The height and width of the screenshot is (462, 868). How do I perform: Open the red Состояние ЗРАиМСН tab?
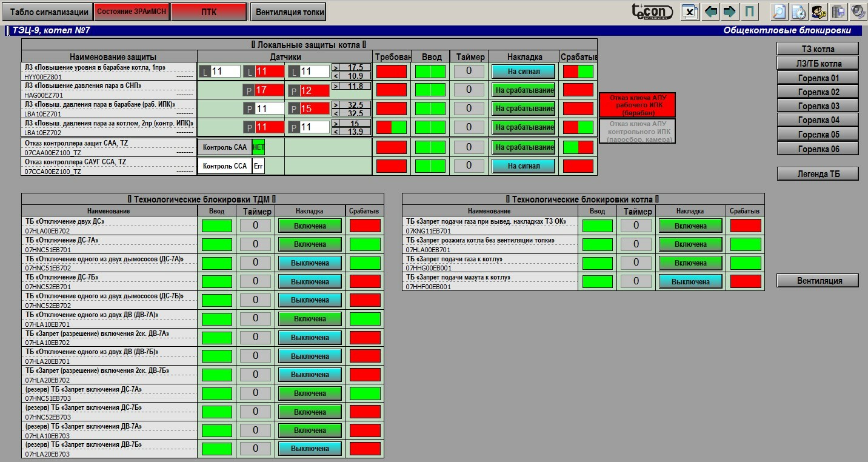(131, 12)
